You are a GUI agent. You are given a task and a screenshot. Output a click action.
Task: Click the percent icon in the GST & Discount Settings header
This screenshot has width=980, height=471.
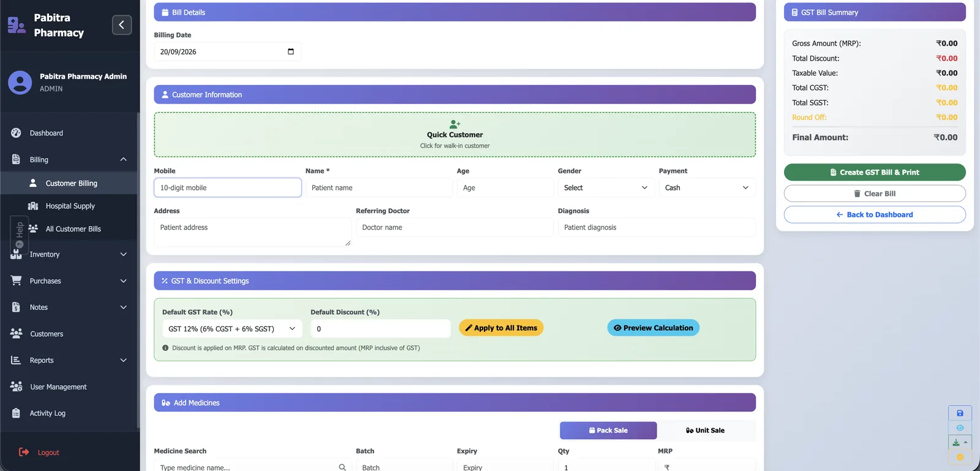(165, 281)
